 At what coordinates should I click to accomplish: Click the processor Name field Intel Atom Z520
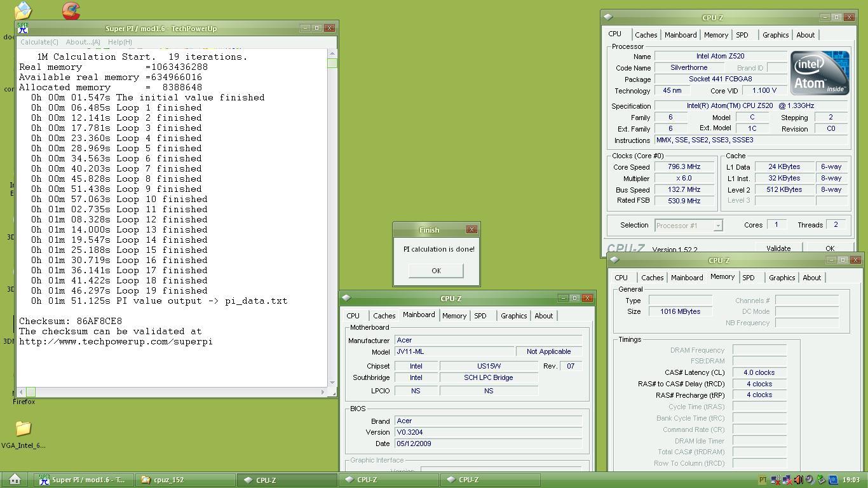pos(720,56)
